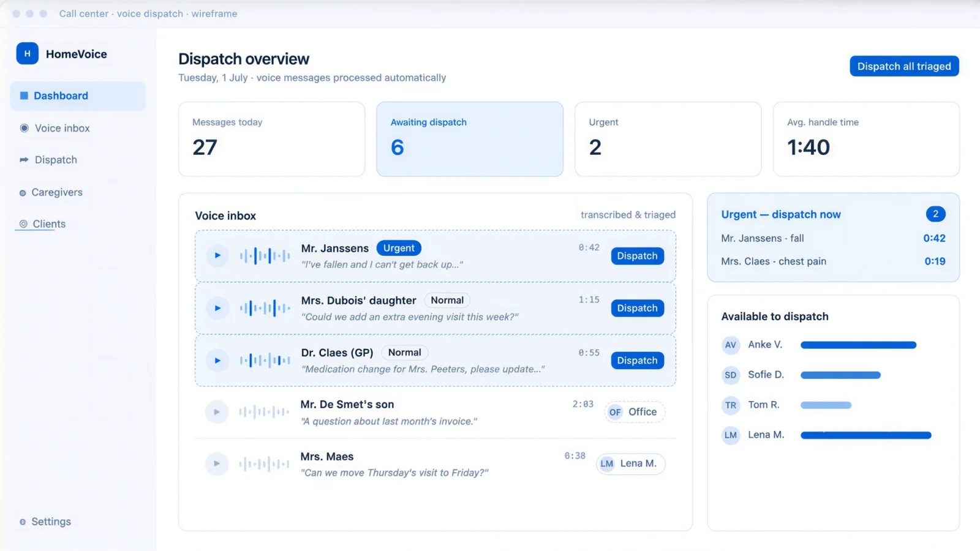This screenshot has height=551, width=980.
Task: Play Mrs. Maes voice message
Action: pyautogui.click(x=217, y=464)
